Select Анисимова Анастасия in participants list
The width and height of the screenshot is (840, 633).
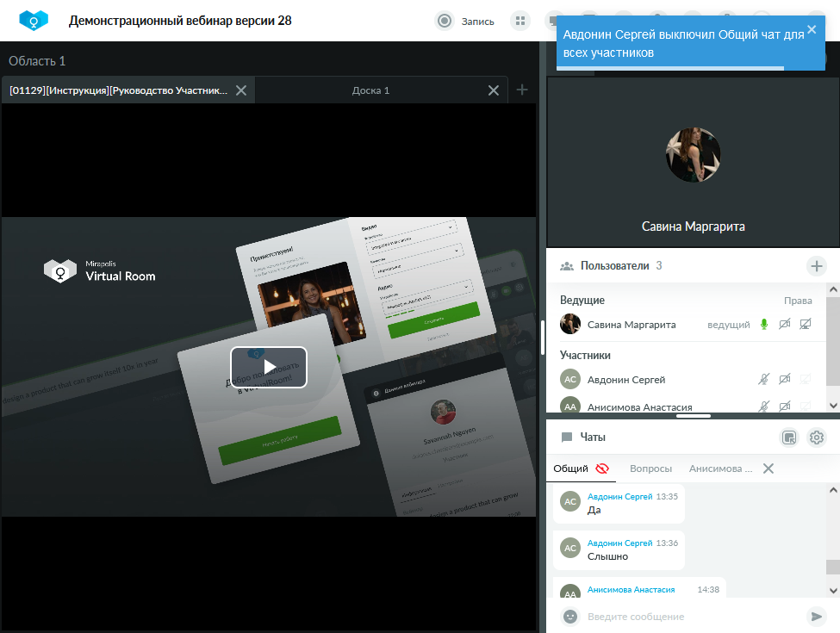pos(639,407)
